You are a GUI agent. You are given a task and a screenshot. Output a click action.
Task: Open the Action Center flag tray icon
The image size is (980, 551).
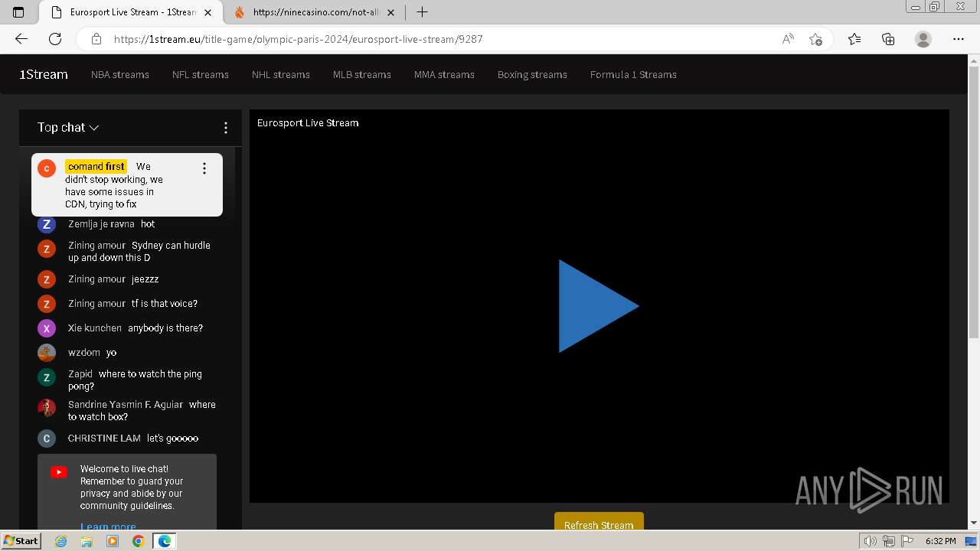(907, 541)
